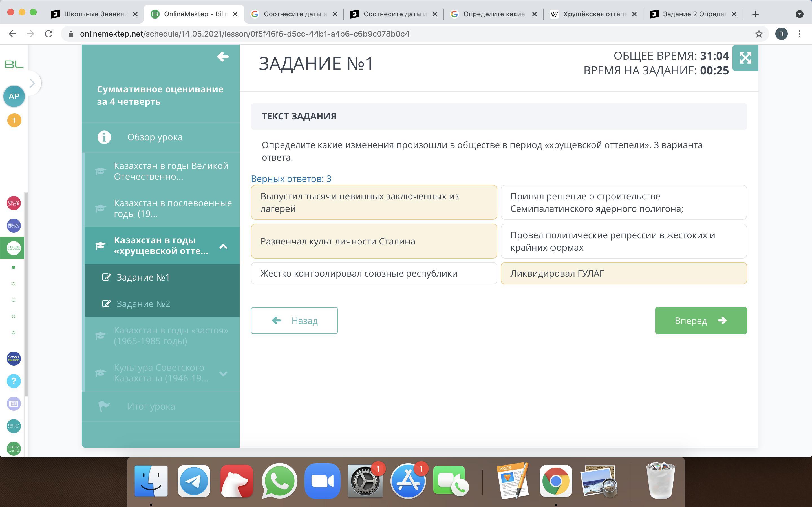Viewport: 812px width, 507px height.
Task: Switch to Хрущёвская оттепель Wikipedia tab
Action: 593,14
